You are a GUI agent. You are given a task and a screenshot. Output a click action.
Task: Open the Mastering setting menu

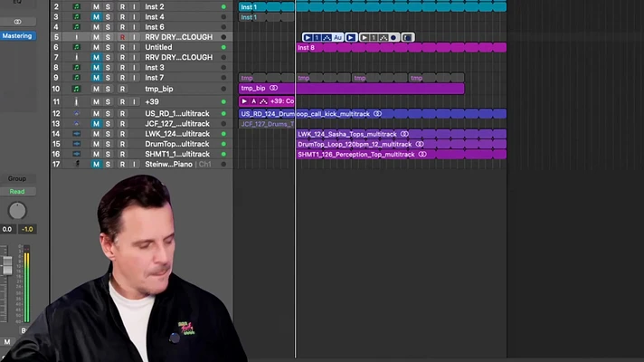tap(17, 36)
